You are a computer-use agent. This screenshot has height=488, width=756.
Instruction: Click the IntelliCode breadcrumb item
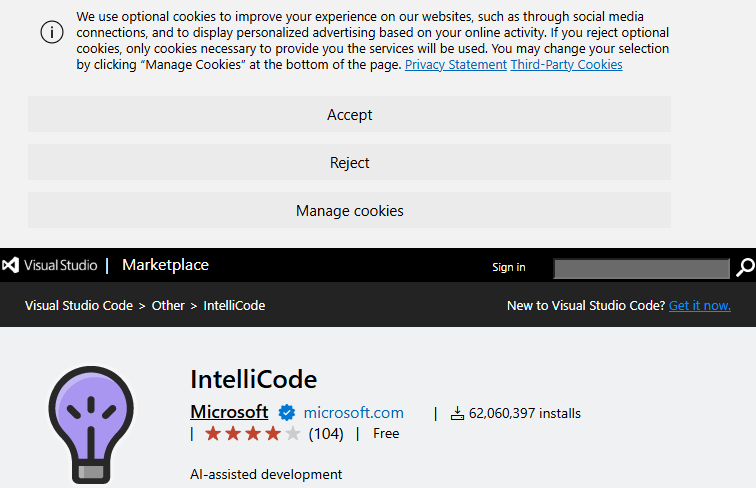(x=234, y=306)
